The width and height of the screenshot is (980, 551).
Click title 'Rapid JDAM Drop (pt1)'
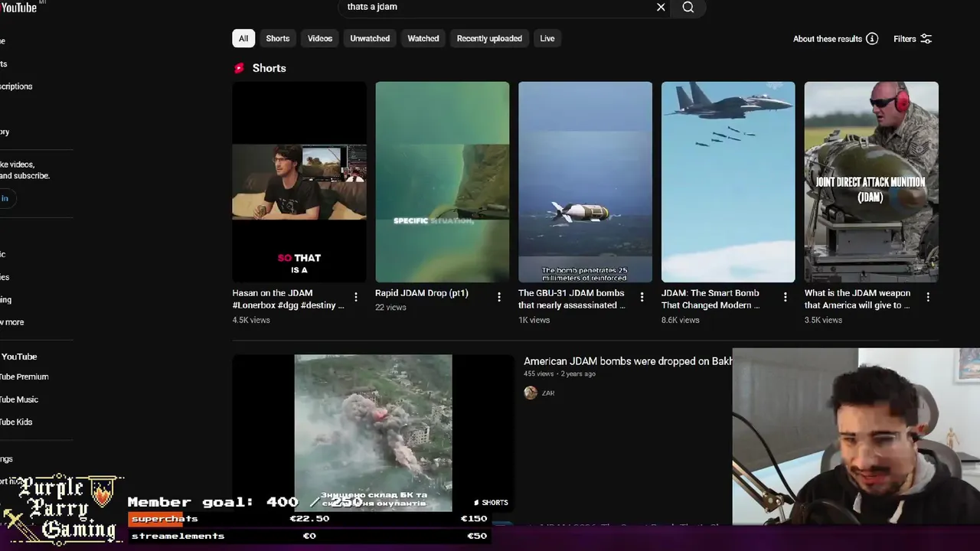pos(422,293)
